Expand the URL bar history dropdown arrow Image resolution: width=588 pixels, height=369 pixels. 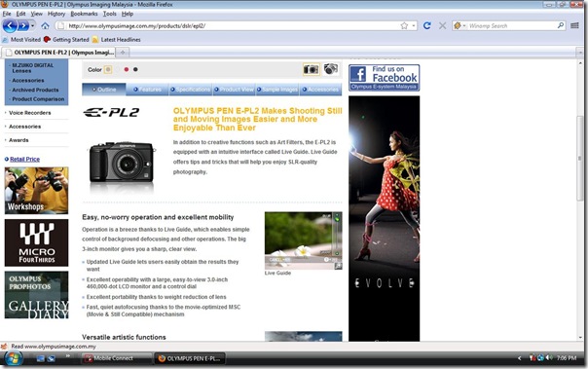coord(413,26)
